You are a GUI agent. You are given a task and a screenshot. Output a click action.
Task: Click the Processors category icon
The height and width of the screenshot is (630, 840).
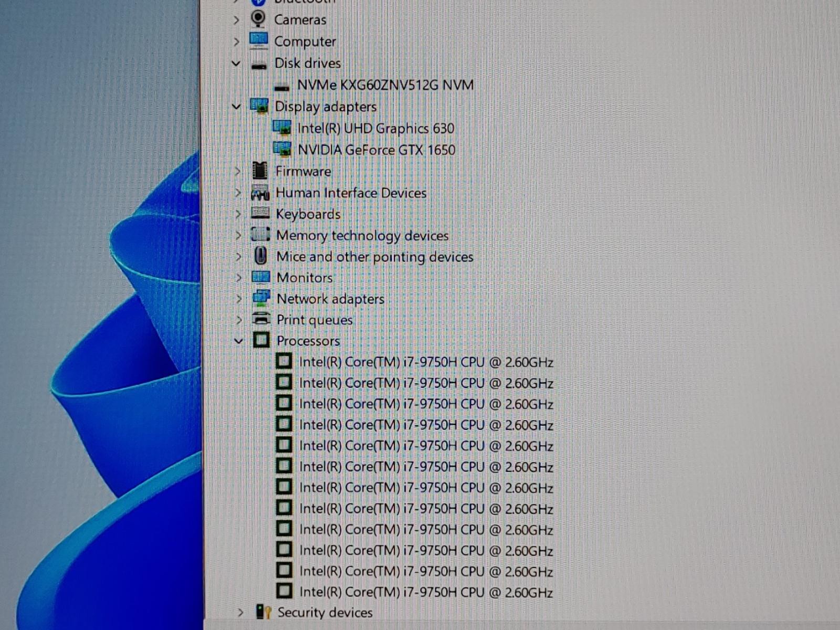tap(261, 340)
